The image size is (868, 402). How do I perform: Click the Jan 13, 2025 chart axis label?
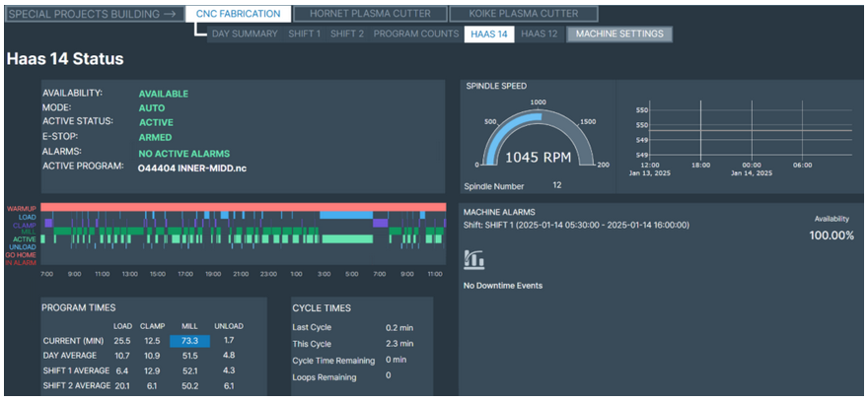[x=649, y=173]
